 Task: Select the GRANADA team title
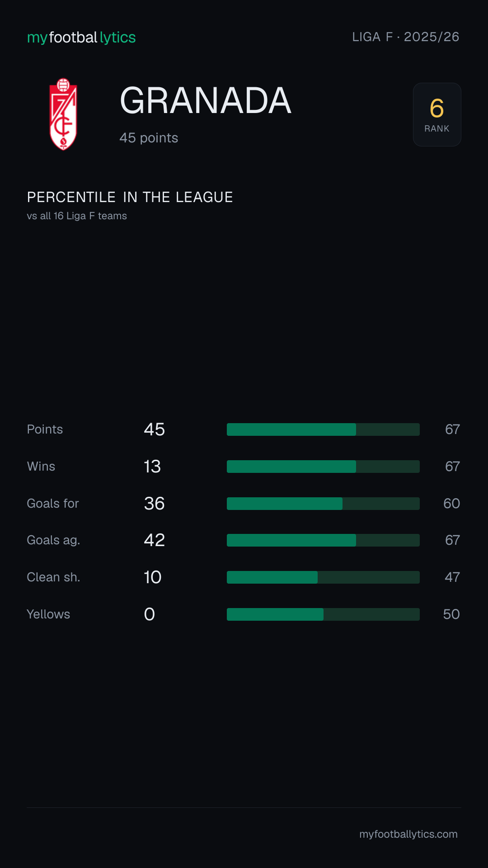point(206,100)
